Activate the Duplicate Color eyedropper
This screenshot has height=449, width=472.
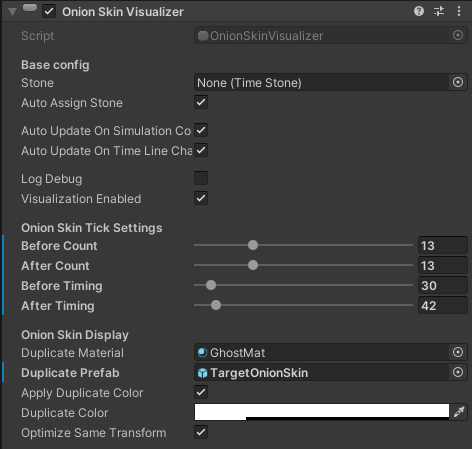(x=459, y=412)
